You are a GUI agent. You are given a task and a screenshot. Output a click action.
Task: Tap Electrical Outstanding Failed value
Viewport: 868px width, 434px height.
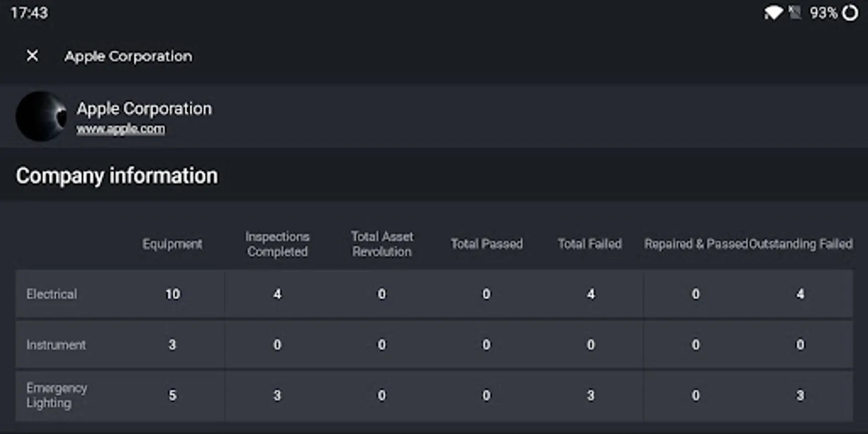(x=800, y=294)
